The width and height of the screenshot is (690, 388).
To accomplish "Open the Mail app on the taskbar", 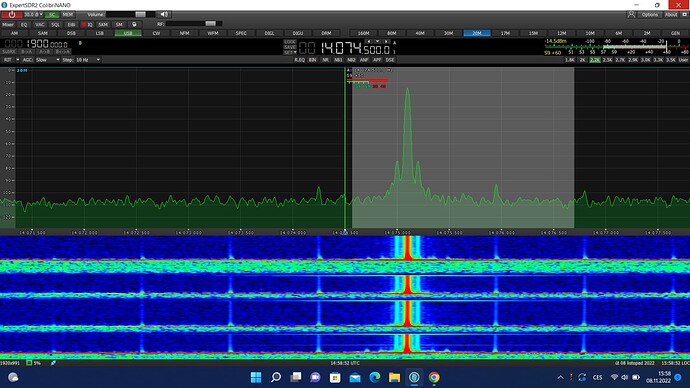I will point(355,377).
